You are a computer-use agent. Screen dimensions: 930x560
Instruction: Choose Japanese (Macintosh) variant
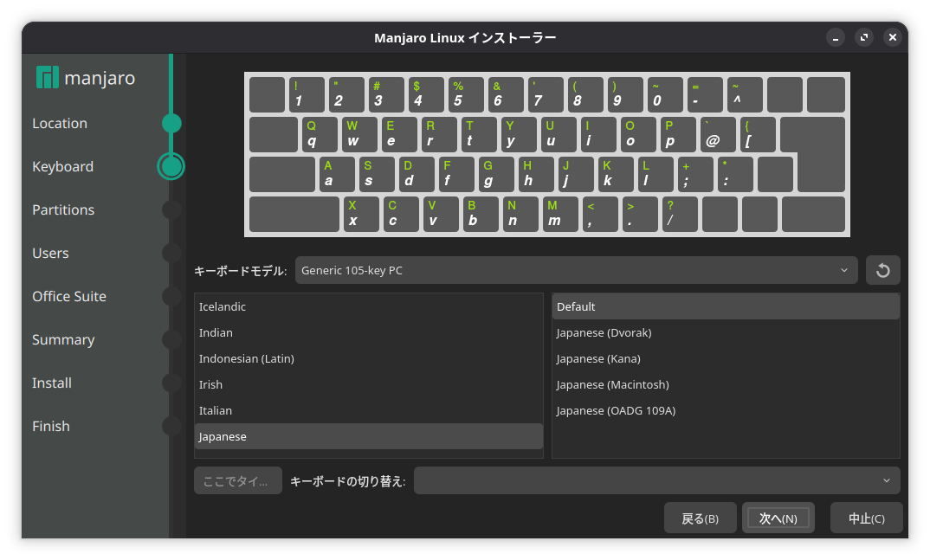(726, 384)
